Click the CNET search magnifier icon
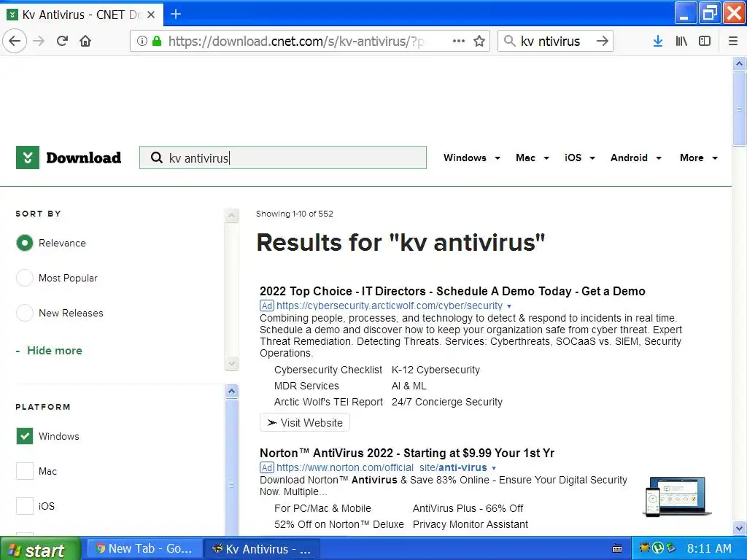The image size is (747, 560). 156,157
